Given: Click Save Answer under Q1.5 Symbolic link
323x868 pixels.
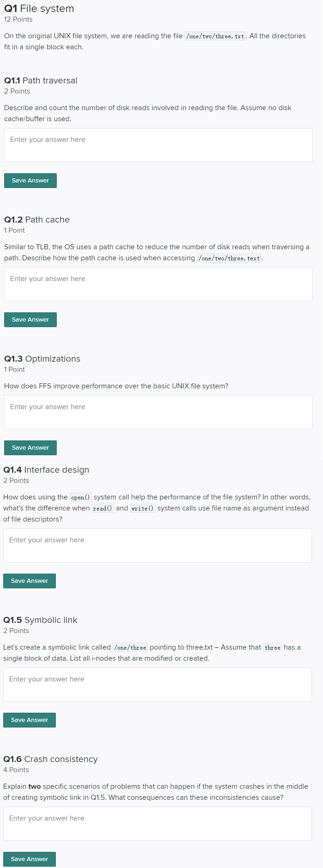Looking at the screenshot, I should click(x=29, y=720).
